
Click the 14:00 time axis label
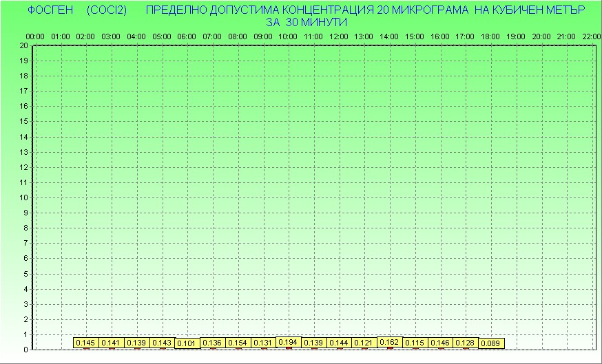tap(389, 36)
